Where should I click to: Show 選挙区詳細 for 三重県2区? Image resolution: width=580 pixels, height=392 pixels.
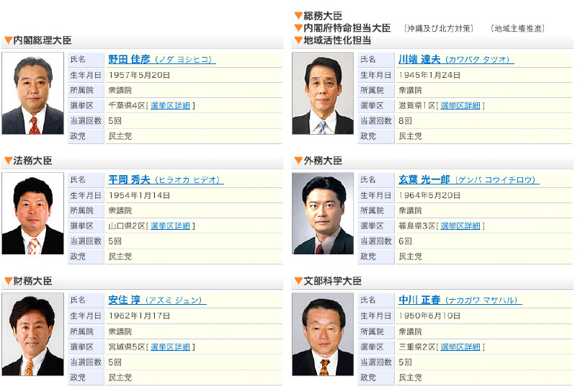pos(460,346)
